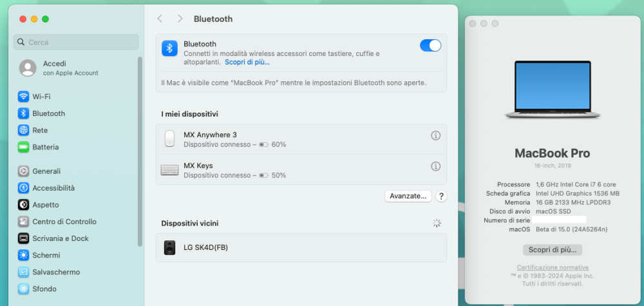644x306 pixels.
Task: Click the MacBook Pro image in About window
Action: coord(553,90)
